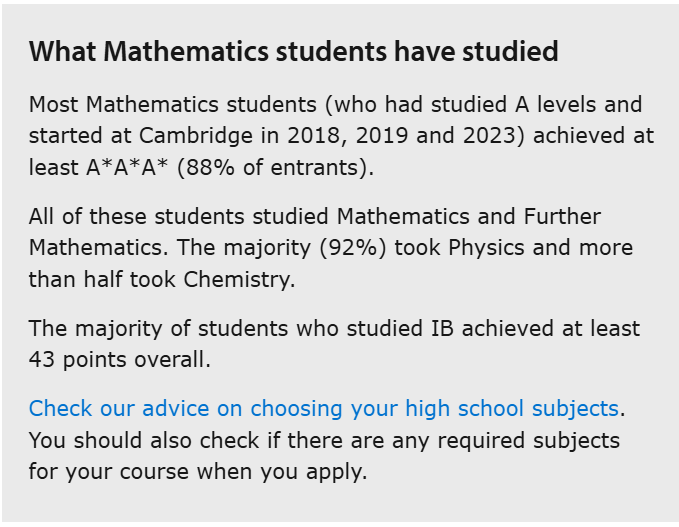Click the paragraph about students who studied IB
679x527 pixels.
[334, 344]
